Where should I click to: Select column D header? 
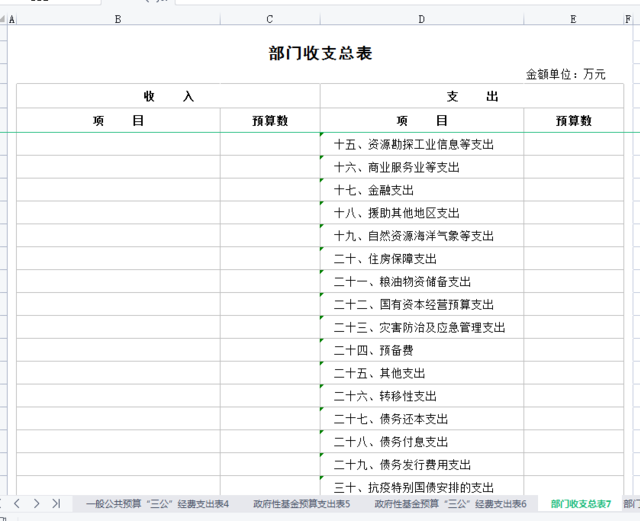[421, 19]
